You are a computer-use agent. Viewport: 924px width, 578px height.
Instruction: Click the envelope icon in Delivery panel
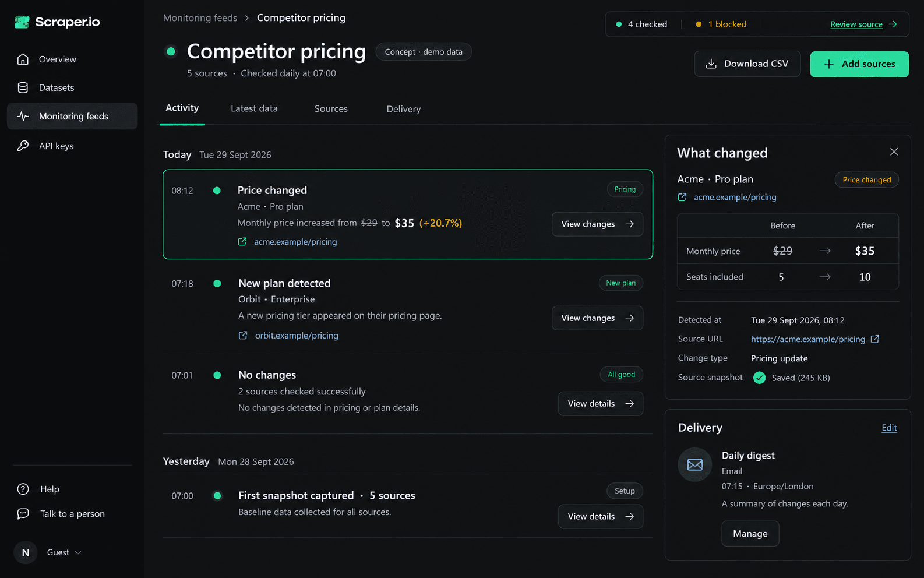(695, 464)
